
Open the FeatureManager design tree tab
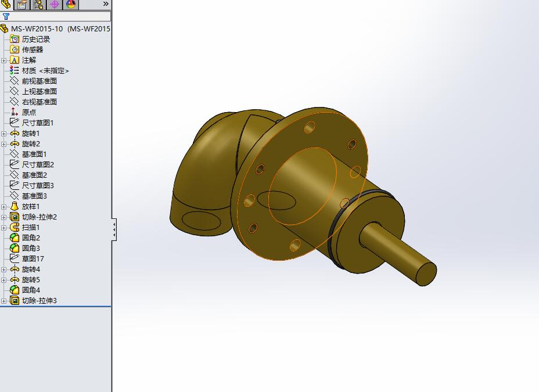coord(6,4)
